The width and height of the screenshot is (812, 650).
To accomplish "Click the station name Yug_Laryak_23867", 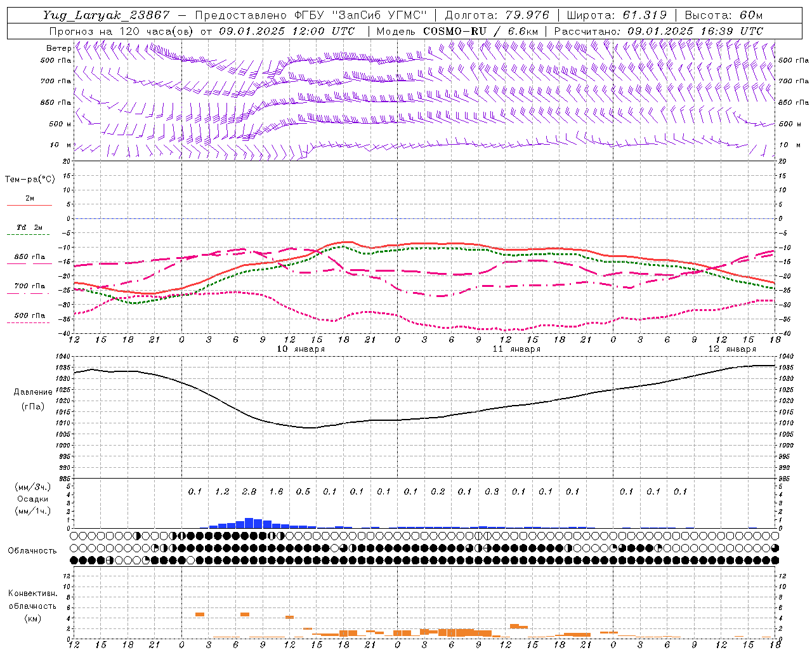I will pyautogui.click(x=107, y=15).
